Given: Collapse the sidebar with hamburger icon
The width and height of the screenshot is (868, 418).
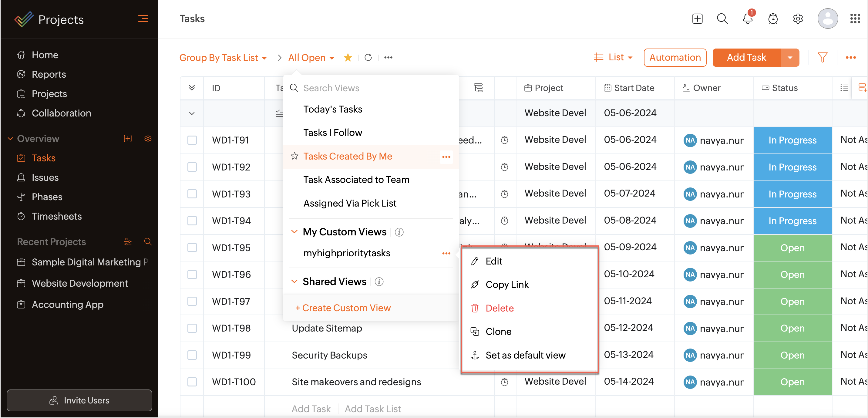Looking at the screenshot, I should [x=143, y=19].
